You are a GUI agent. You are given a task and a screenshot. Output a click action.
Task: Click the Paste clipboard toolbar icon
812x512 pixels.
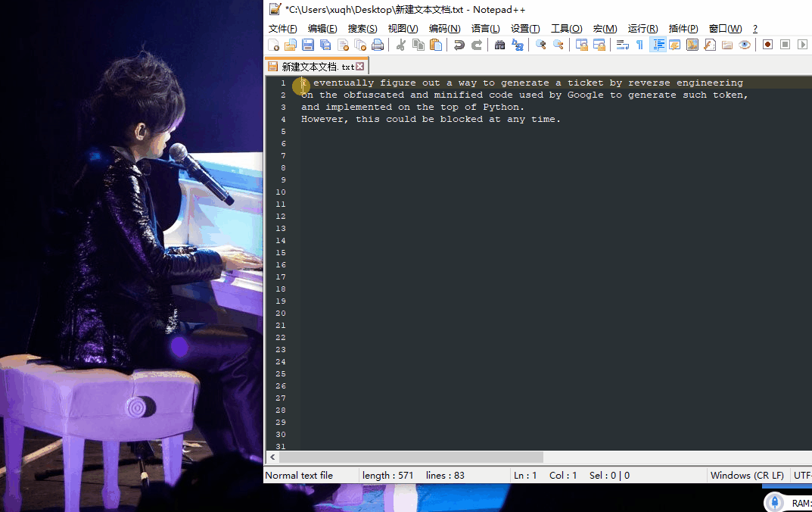click(x=436, y=45)
